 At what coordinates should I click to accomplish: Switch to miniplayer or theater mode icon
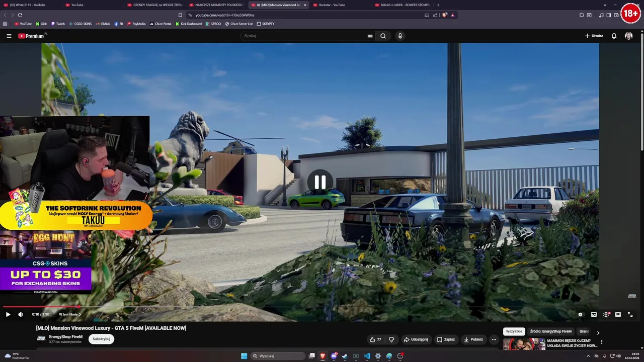618,314
